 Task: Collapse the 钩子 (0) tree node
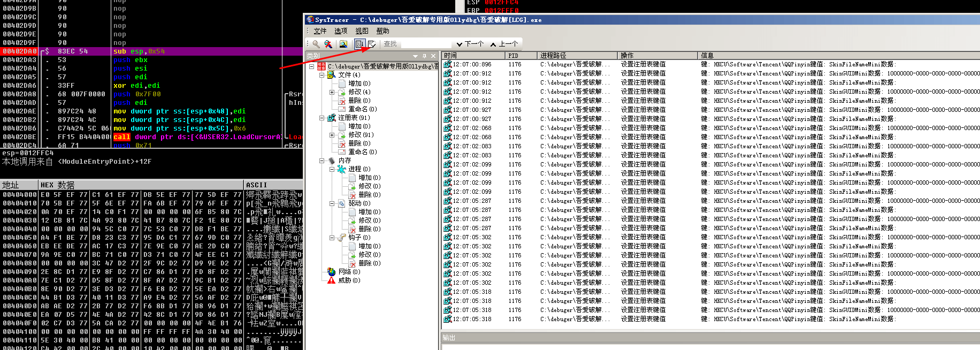click(332, 238)
